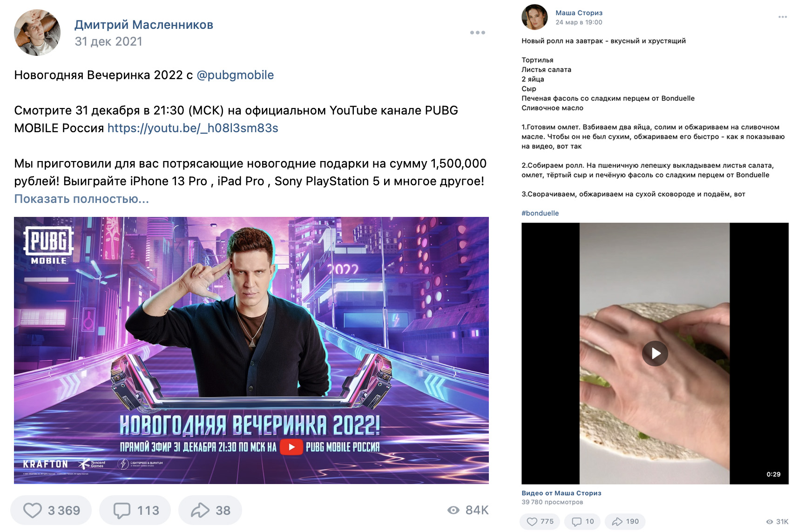Open Маша Сториз profile avatar

click(x=534, y=17)
